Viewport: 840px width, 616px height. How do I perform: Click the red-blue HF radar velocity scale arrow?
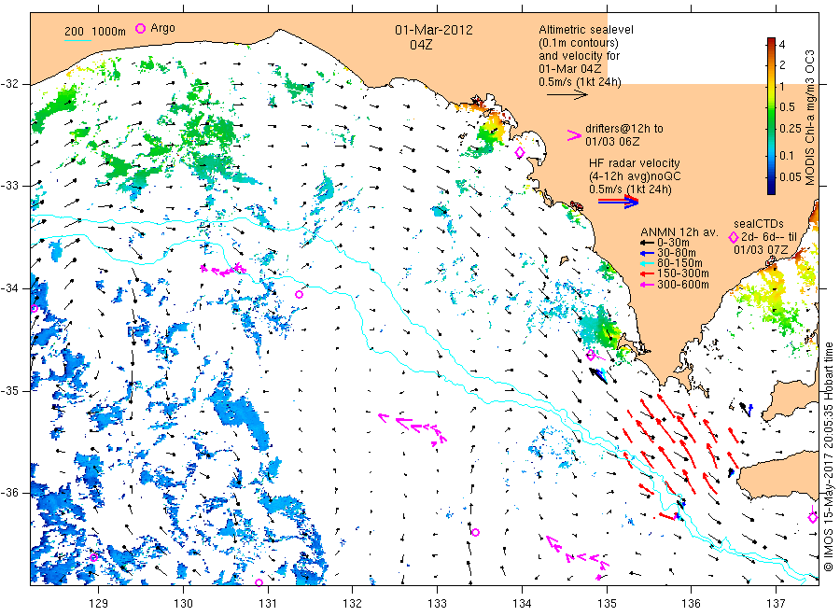click(619, 202)
